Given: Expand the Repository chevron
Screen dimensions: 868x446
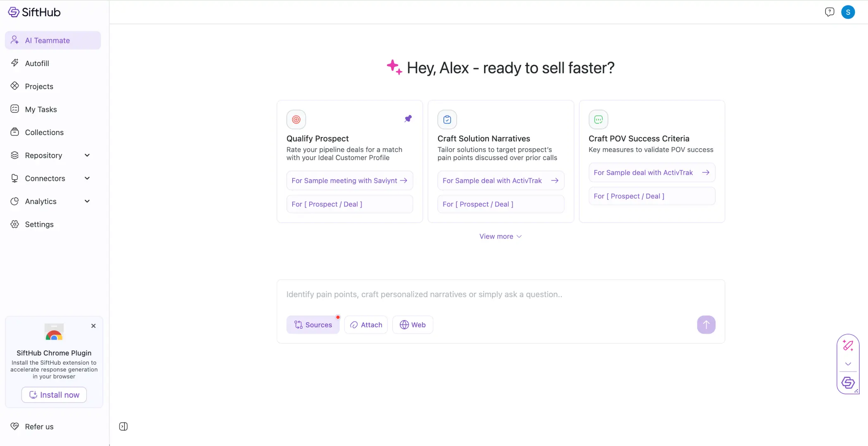Looking at the screenshot, I should (x=87, y=155).
